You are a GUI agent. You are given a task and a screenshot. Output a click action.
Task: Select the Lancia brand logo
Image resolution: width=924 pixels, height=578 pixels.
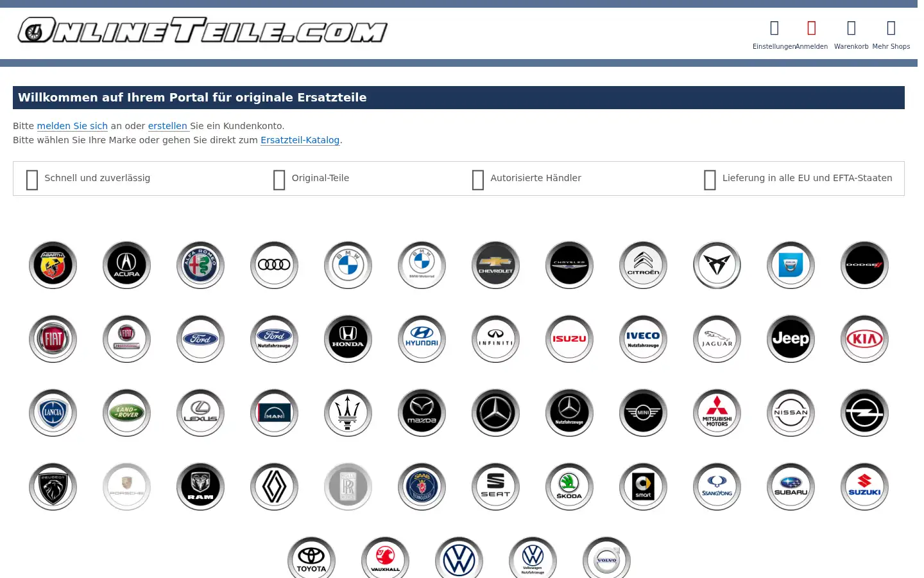pos(53,413)
